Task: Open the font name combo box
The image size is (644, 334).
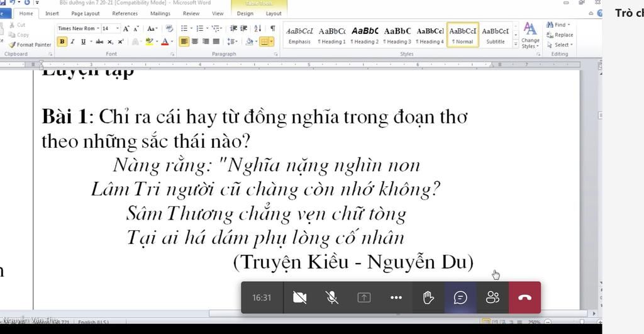Action: point(79,28)
